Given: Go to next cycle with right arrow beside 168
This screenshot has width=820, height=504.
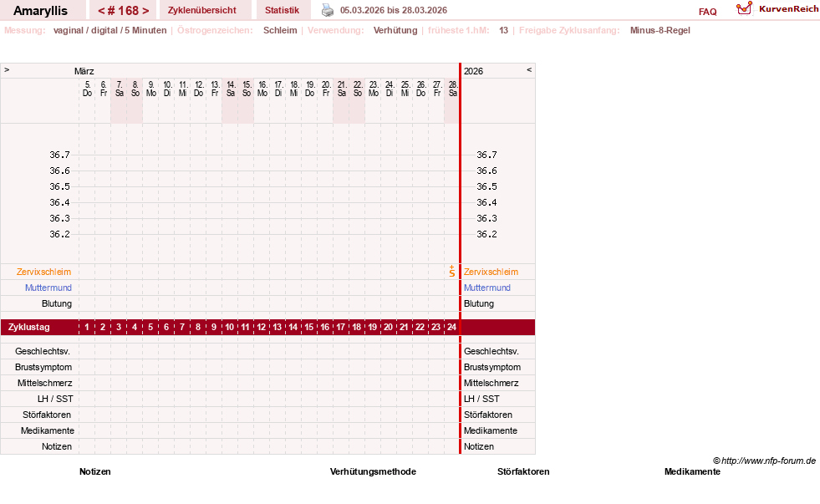Looking at the screenshot, I should [x=145, y=11].
